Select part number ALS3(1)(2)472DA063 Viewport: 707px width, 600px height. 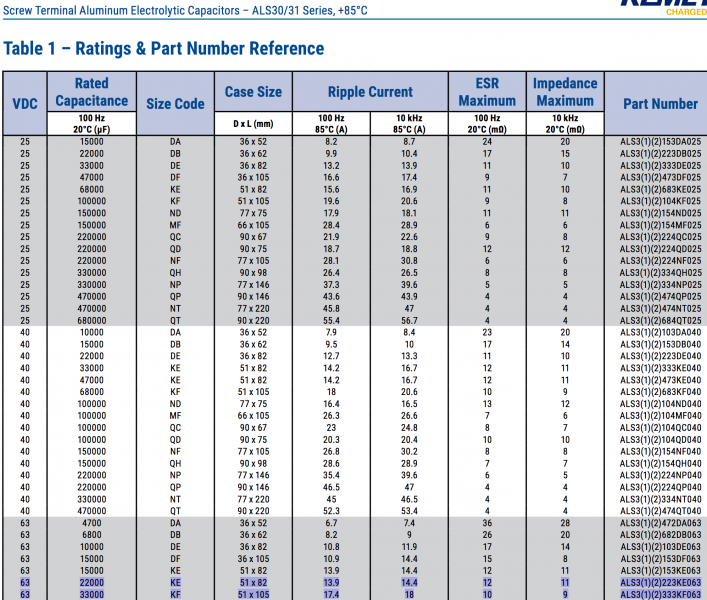pos(661,523)
